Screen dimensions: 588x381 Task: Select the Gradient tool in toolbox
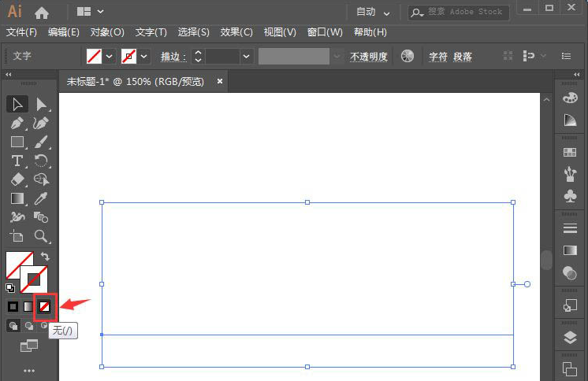click(x=17, y=198)
